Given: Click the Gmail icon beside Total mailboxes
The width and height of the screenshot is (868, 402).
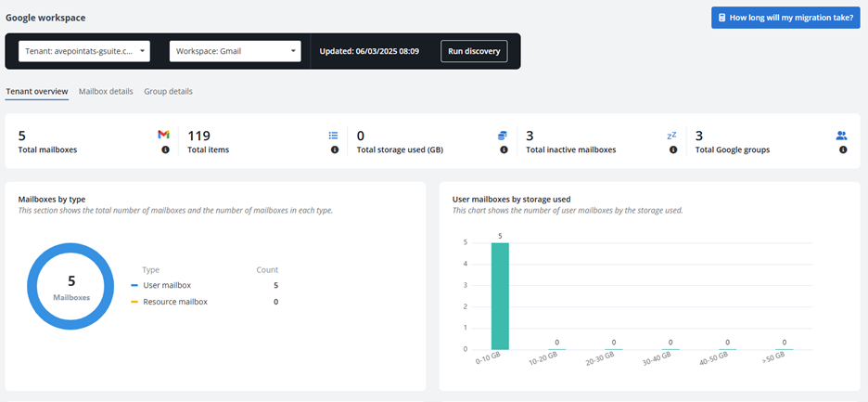Looking at the screenshot, I should click(164, 136).
